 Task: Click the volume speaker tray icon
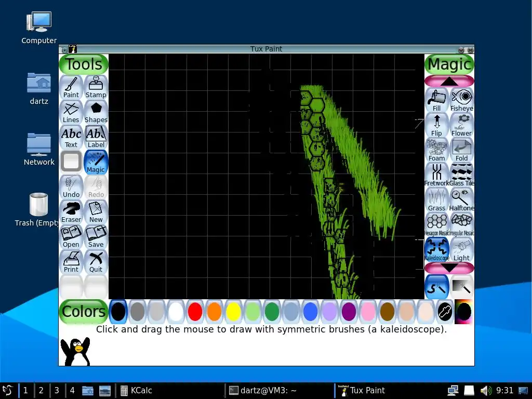(x=486, y=391)
